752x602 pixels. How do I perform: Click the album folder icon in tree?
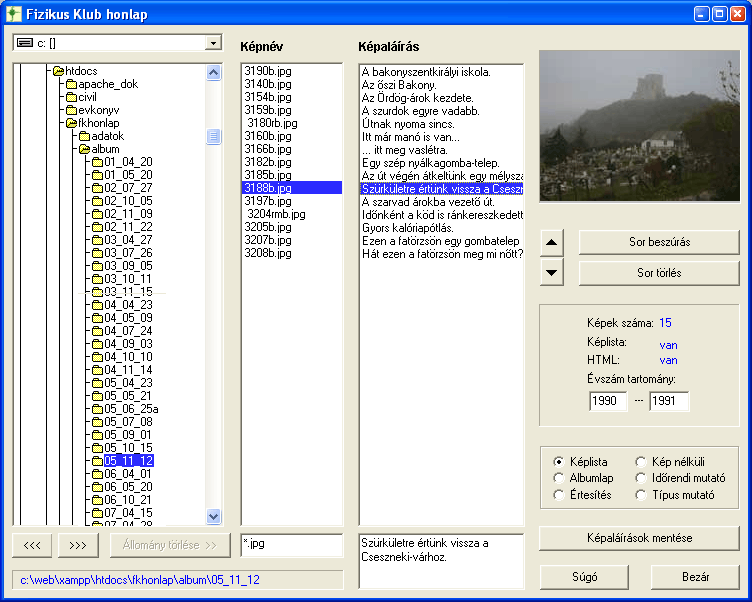84,149
